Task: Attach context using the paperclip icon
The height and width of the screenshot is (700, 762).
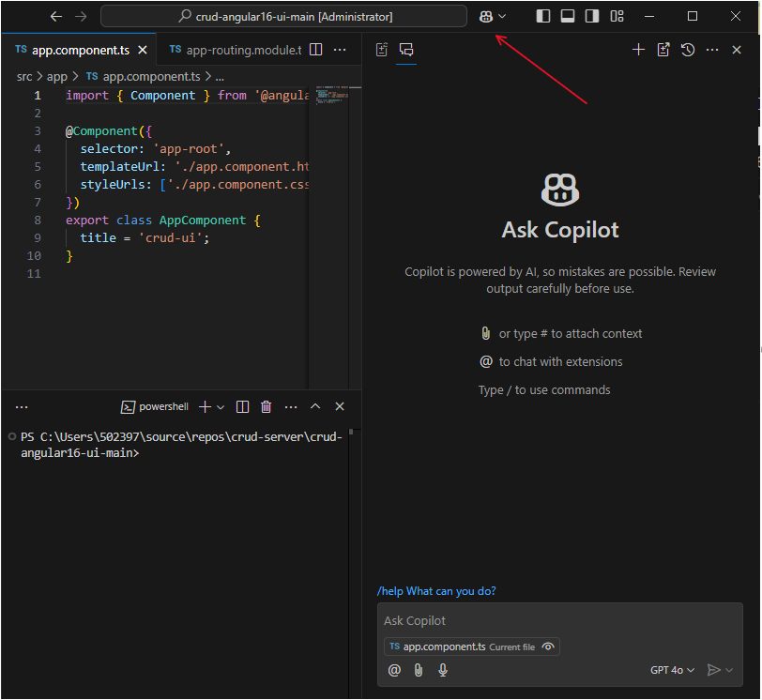Action: click(x=419, y=670)
